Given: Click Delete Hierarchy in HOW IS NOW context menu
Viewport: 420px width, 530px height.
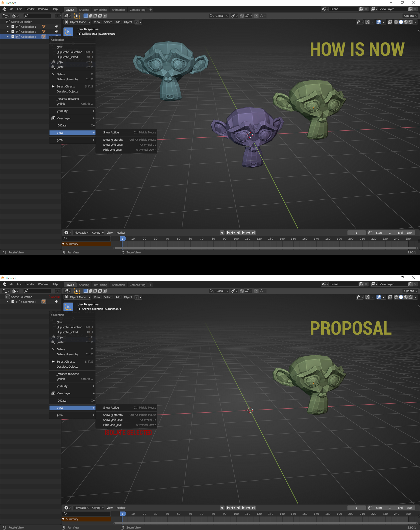Looking at the screenshot, I should (72, 79).
